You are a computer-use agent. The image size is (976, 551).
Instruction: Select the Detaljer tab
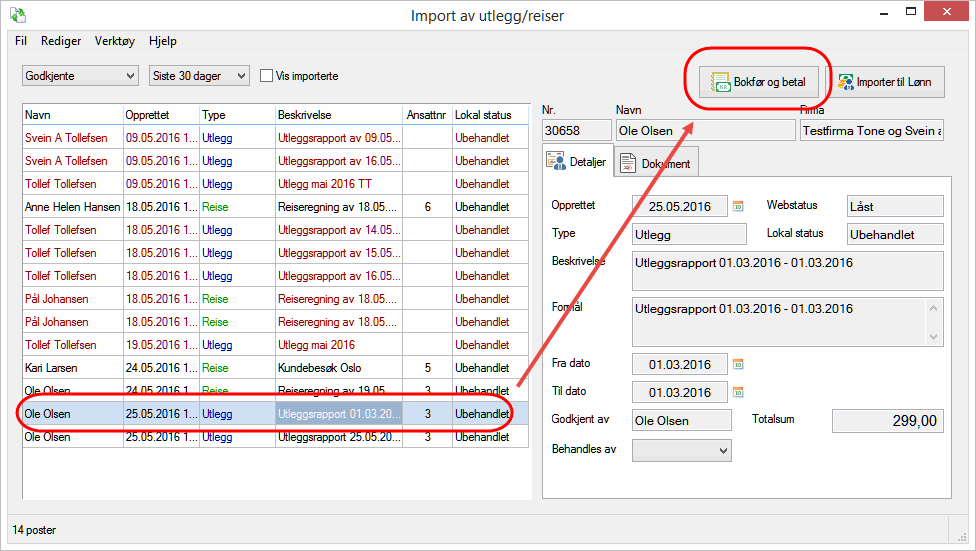tap(576, 161)
